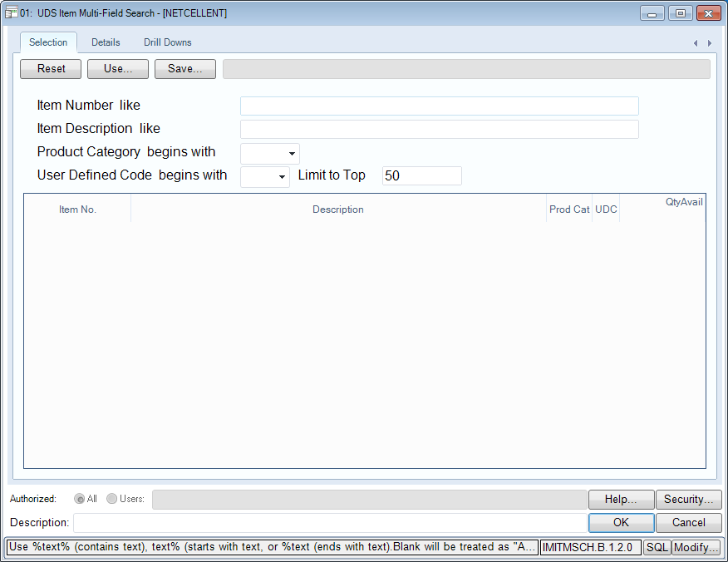Switch to the Details tab
Screen dimensions: 728x562
click(x=106, y=42)
